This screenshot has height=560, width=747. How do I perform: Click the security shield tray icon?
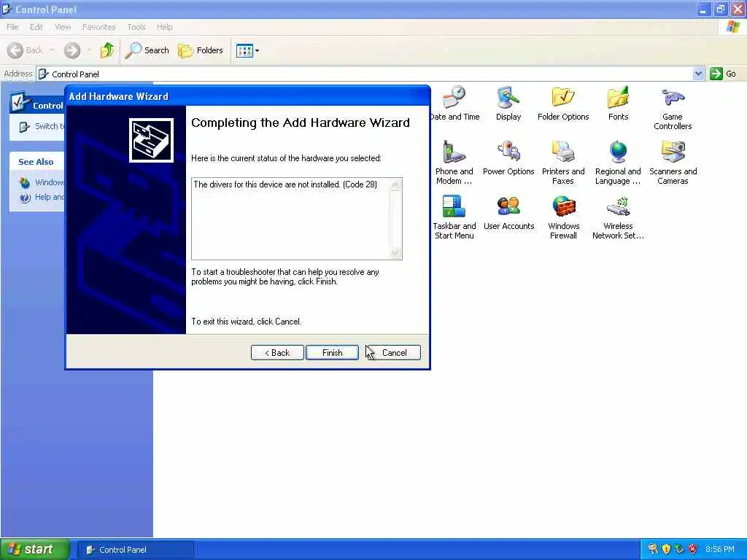coord(666,549)
